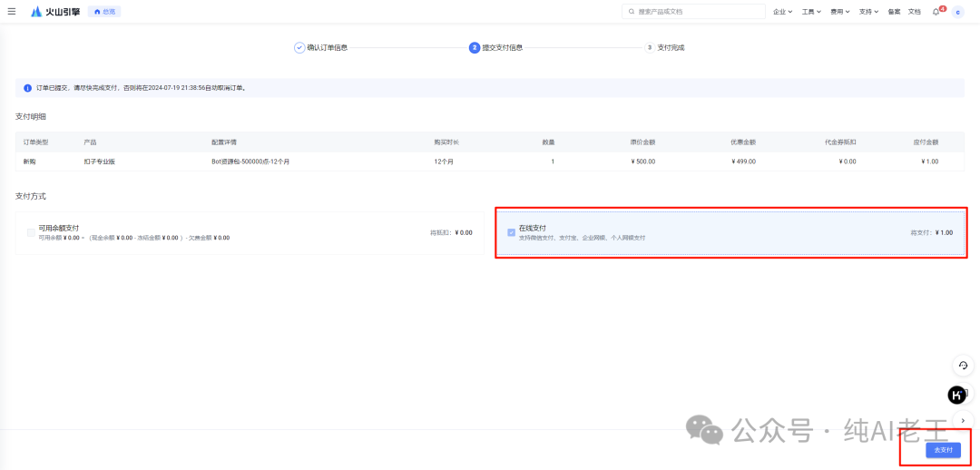Click the 去支付 button
Image resolution: width=980 pixels, height=470 pixels.
coord(943,450)
